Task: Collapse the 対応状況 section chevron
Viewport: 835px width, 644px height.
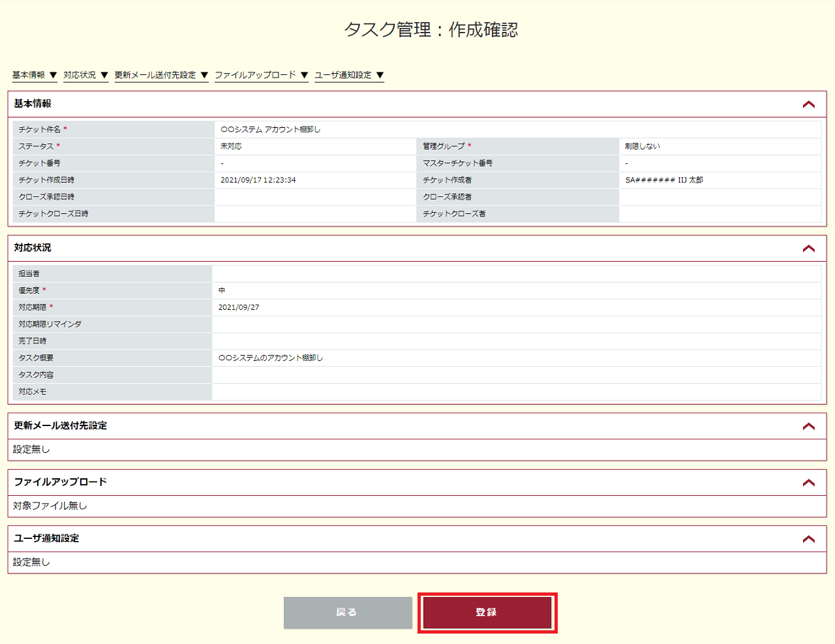Action: 809,249
